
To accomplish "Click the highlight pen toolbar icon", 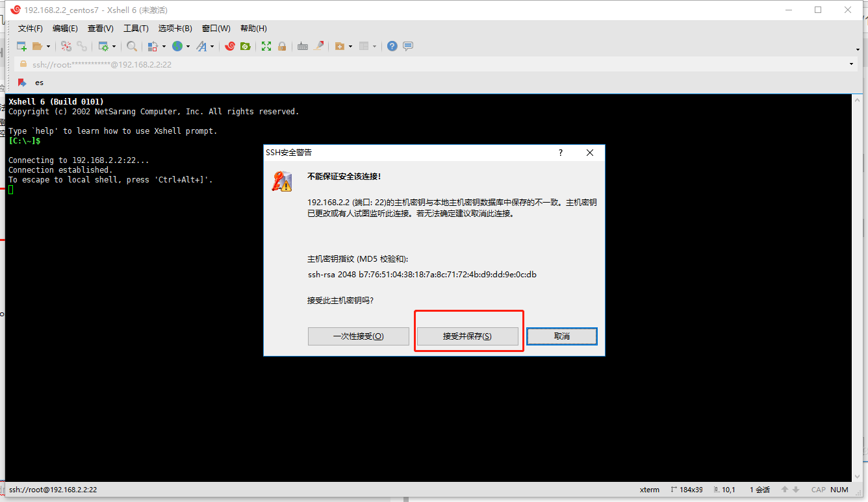I will [x=319, y=46].
